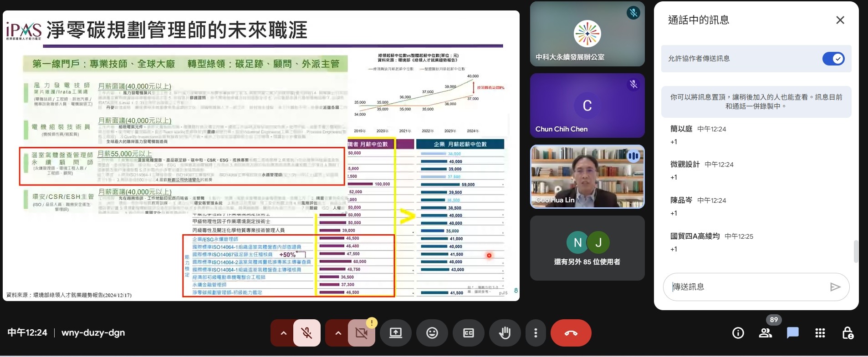Leave the call with red hang-up button
The width and height of the screenshot is (868, 357).
[x=571, y=333]
